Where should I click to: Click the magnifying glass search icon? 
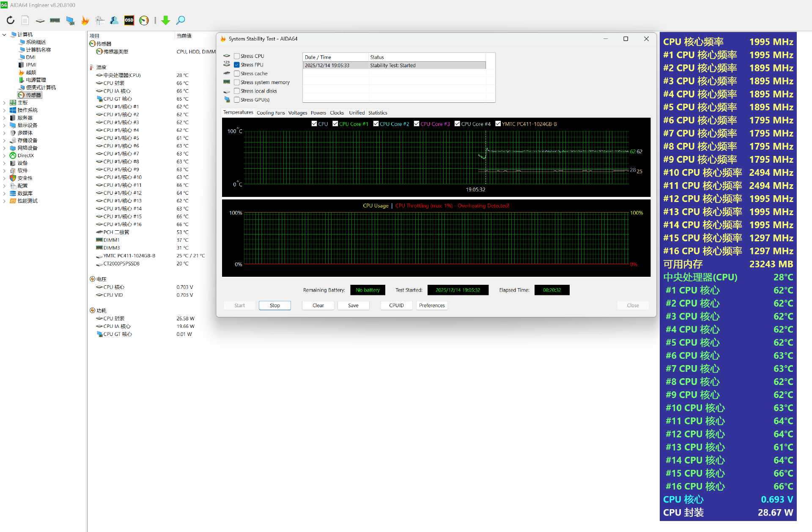click(181, 20)
